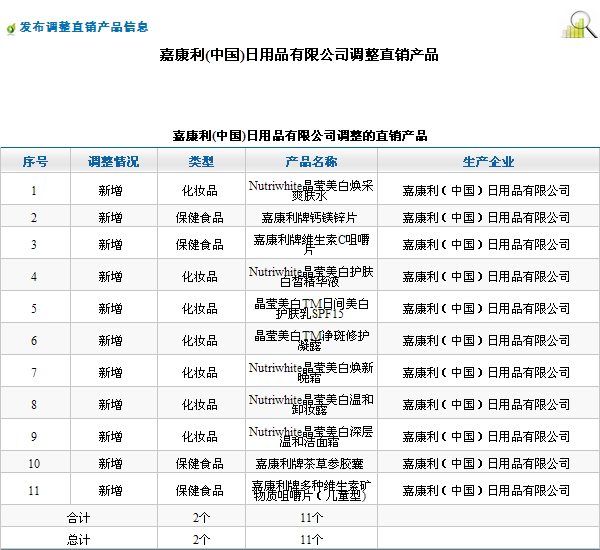Click the magnifier chart icon at top right
This screenshot has height=550, width=600.
[x=579, y=24]
